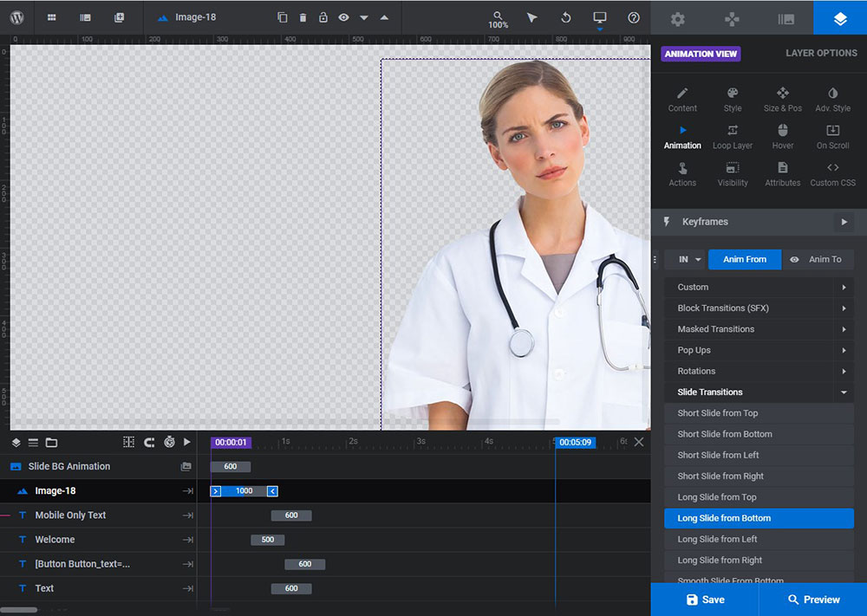Open the Size & Pos options
This screenshot has width=867, height=616.
[x=782, y=100]
